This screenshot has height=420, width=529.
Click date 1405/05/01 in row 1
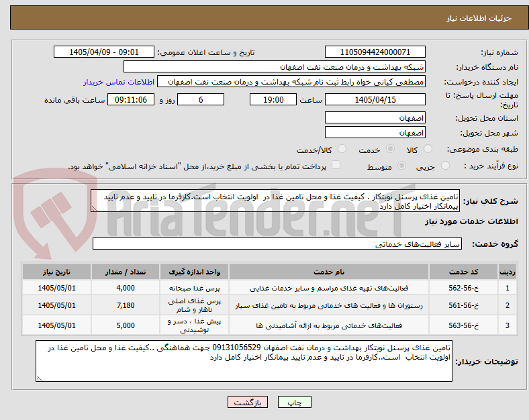56,288
